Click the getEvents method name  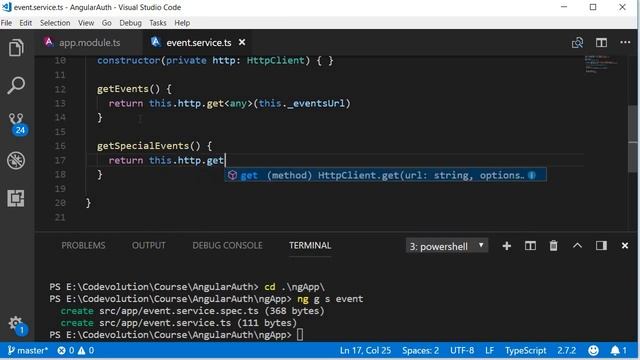122,89
